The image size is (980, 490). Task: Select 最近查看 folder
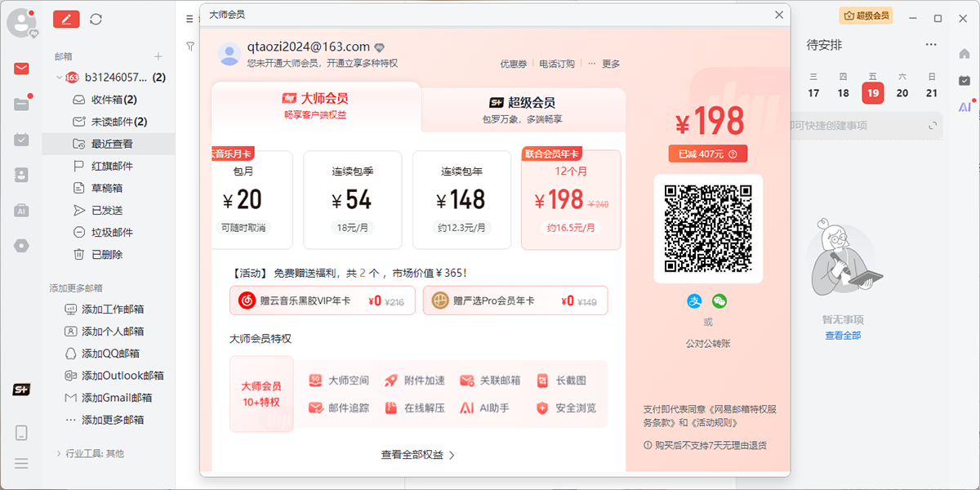click(x=109, y=144)
